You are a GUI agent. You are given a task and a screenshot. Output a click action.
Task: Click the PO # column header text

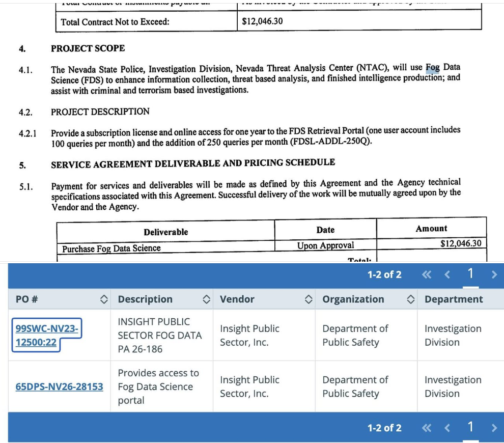click(x=26, y=299)
